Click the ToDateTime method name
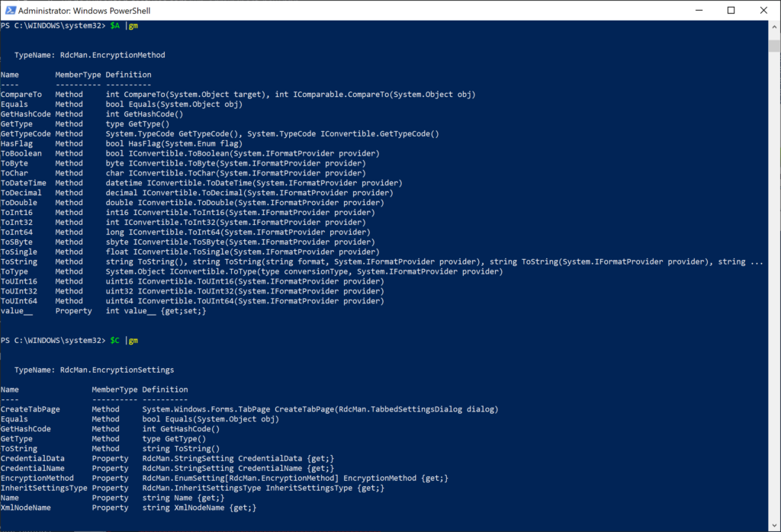The image size is (781, 532). pyautogui.click(x=21, y=182)
